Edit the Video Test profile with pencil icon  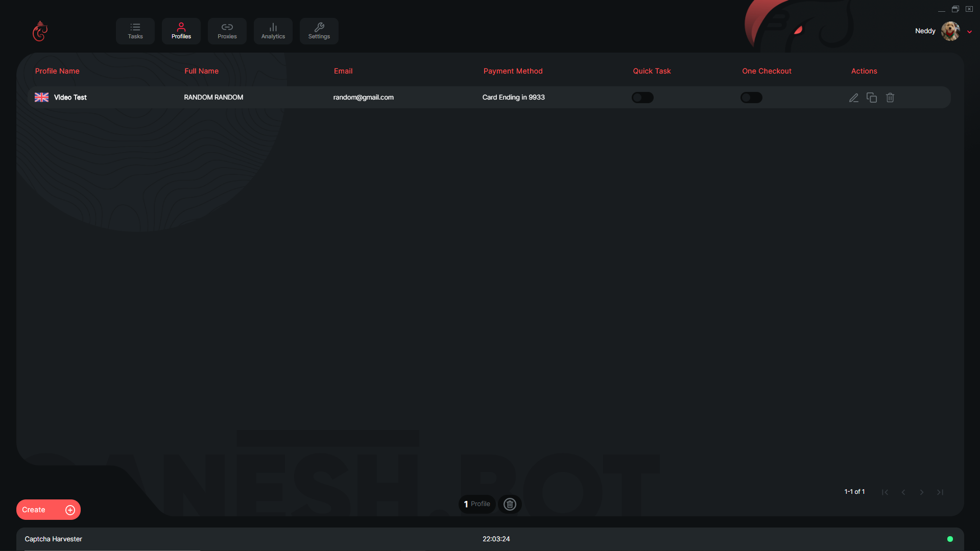coord(853,98)
